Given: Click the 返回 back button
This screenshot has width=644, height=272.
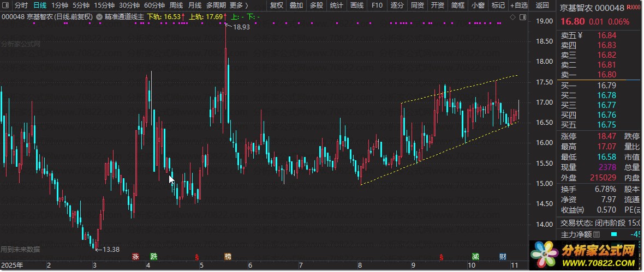Looking at the screenshot, I should [542, 5].
